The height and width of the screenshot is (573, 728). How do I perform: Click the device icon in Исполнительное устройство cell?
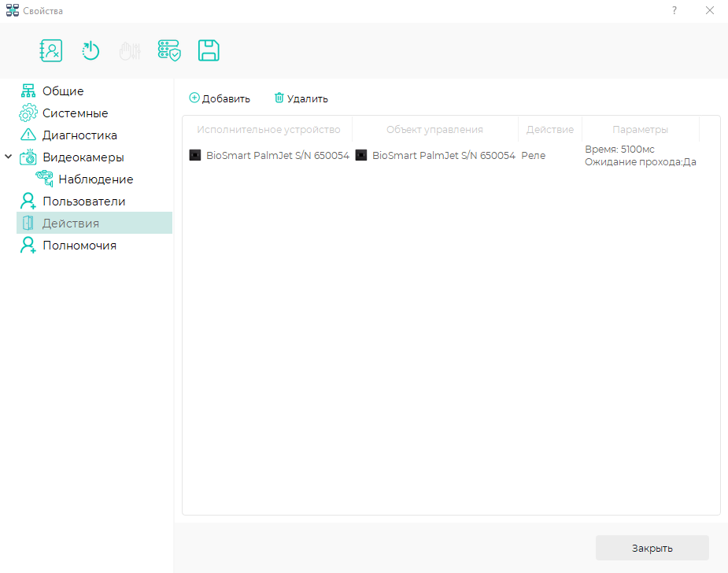tap(195, 155)
